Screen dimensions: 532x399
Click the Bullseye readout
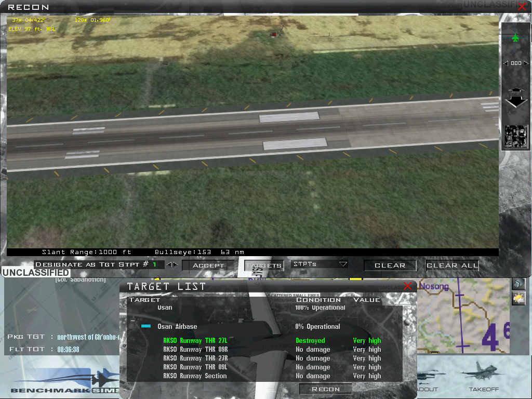coord(199,252)
